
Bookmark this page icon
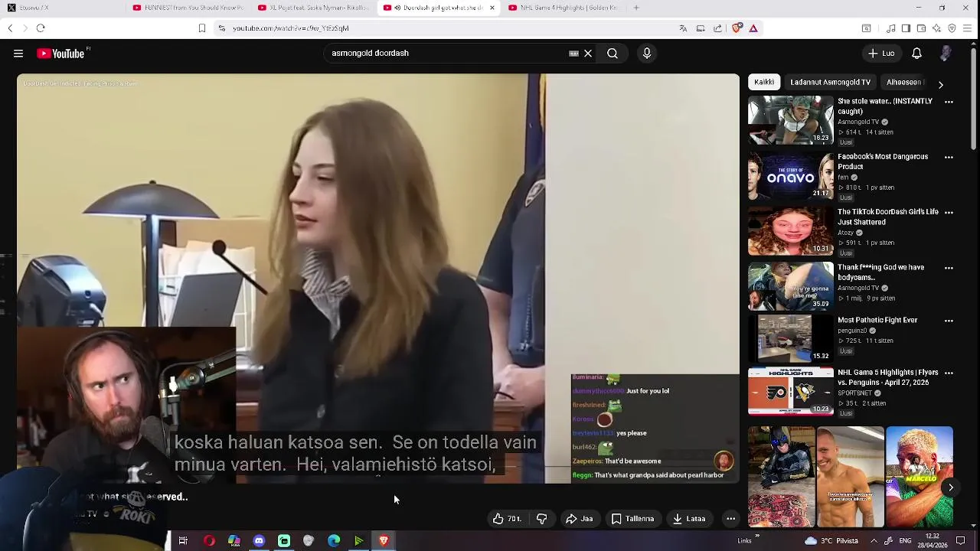tap(202, 28)
